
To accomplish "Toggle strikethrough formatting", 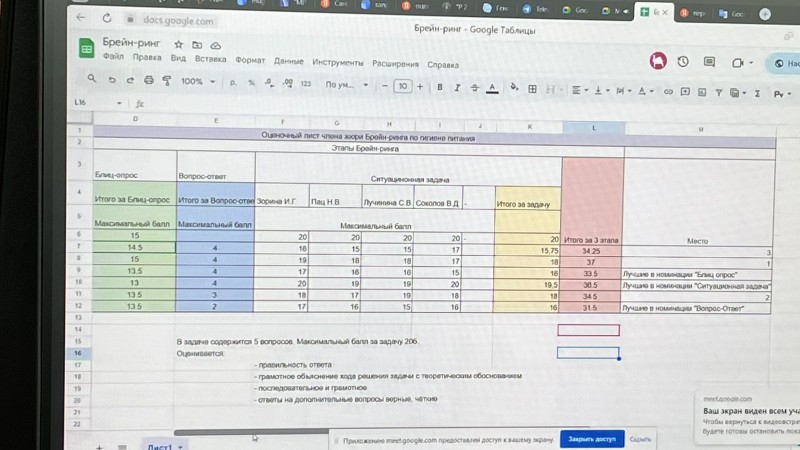I will [x=474, y=88].
